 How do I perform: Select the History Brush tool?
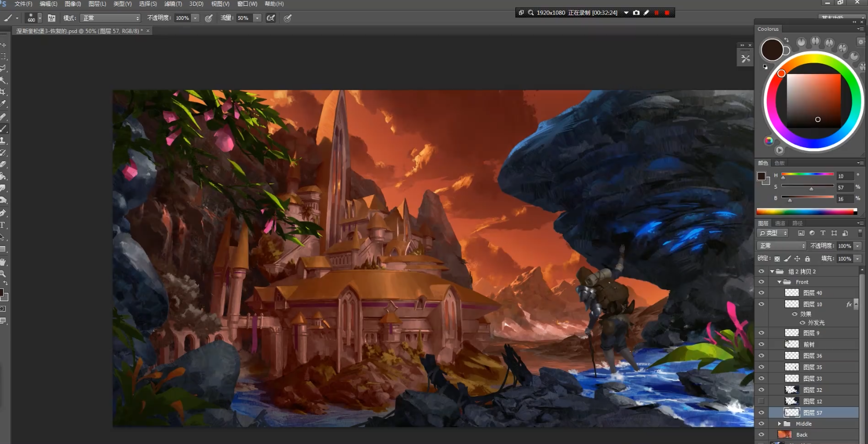[3, 153]
